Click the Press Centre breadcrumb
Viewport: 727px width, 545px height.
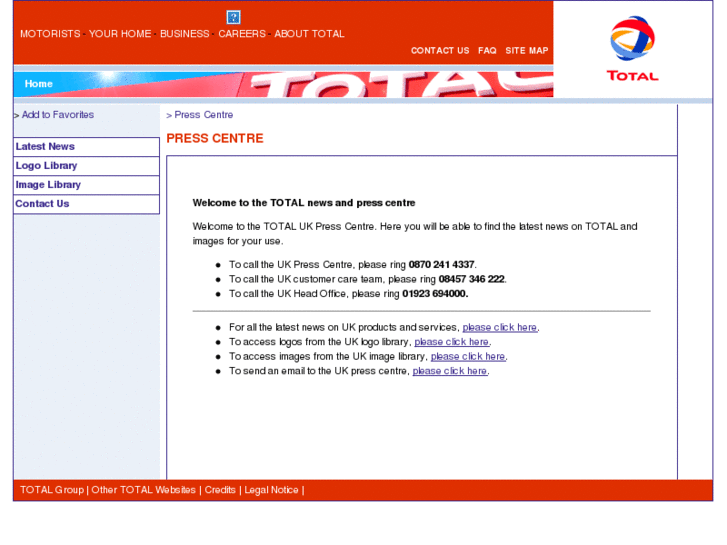point(204,115)
